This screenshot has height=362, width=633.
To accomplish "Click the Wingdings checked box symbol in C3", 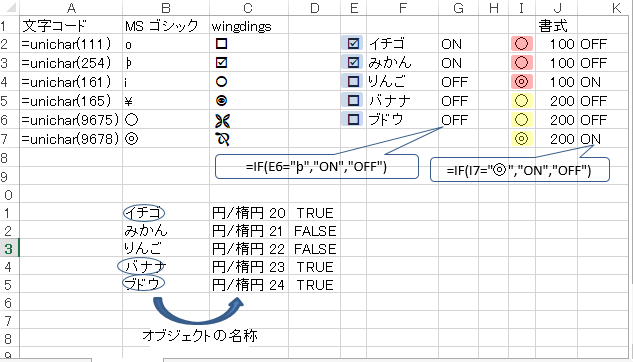I will (221, 63).
